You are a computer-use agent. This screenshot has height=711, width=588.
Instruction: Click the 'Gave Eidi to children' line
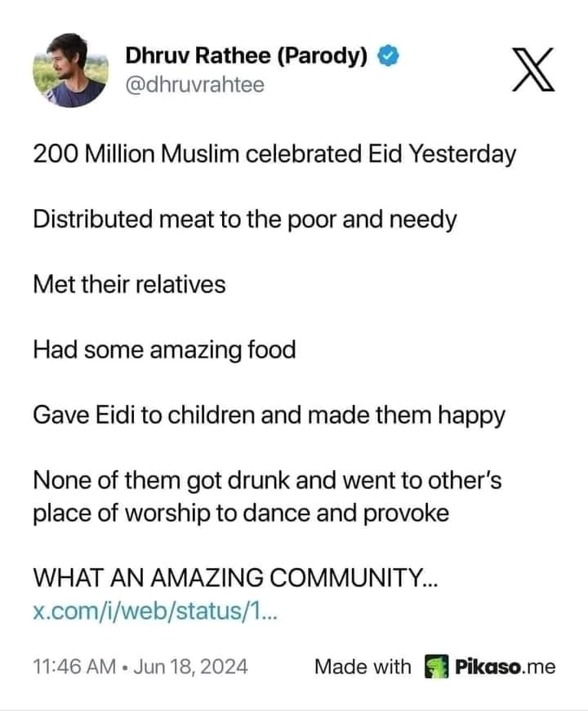(x=269, y=415)
